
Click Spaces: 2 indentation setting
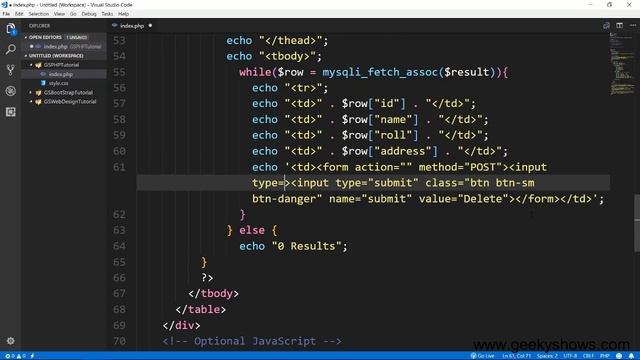coord(547,356)
